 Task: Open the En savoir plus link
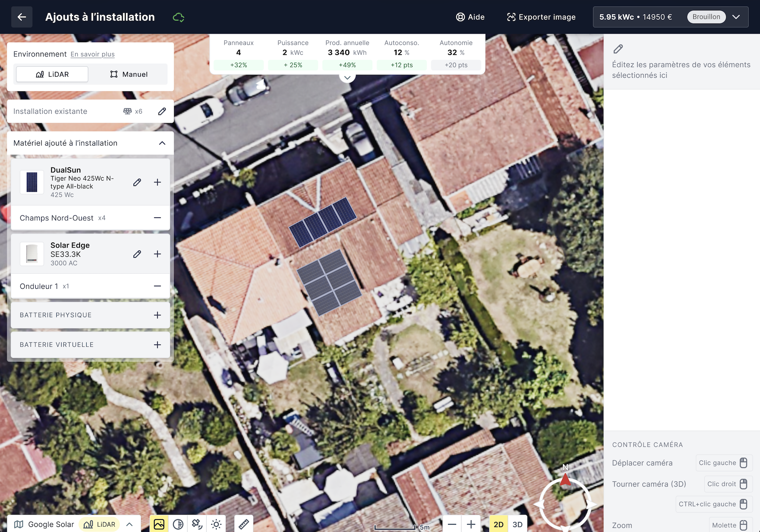point(93,54)
